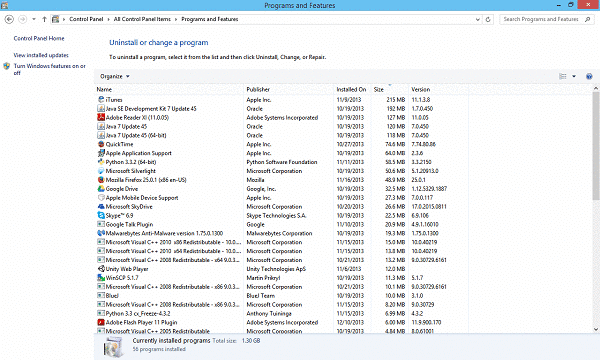Click the Skype Technologies S.A. publisher cell

click(276, 215)
